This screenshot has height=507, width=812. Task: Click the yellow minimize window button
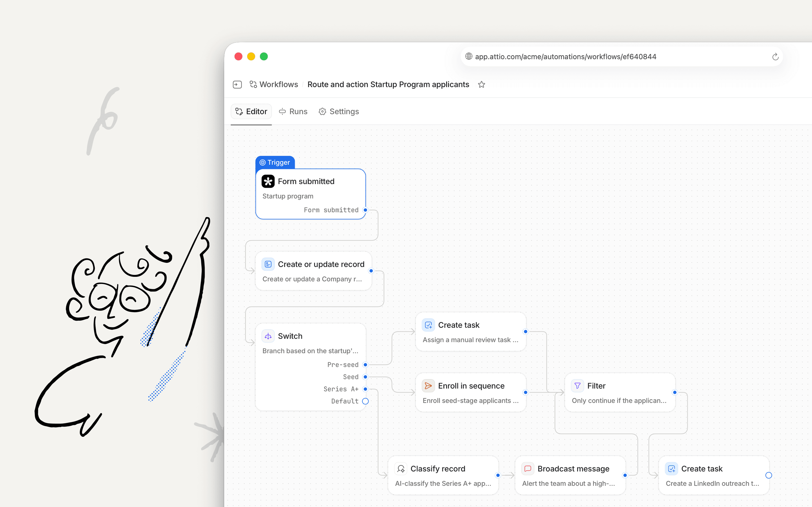[251, 56]
